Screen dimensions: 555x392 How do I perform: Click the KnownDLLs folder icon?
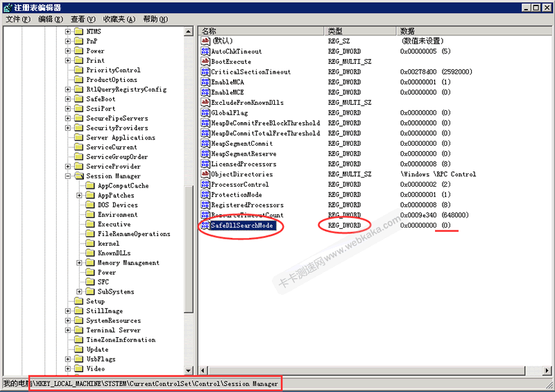(x=90, y=253)
